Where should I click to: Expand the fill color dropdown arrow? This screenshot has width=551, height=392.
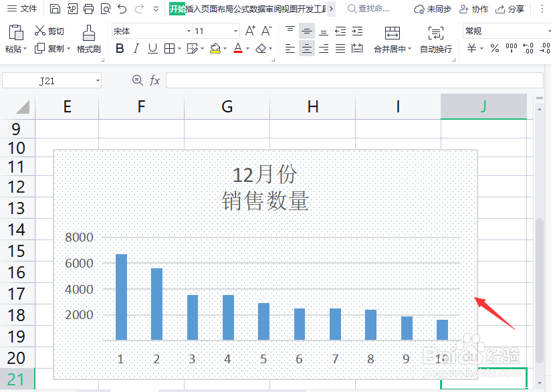(x=225, y=49)
